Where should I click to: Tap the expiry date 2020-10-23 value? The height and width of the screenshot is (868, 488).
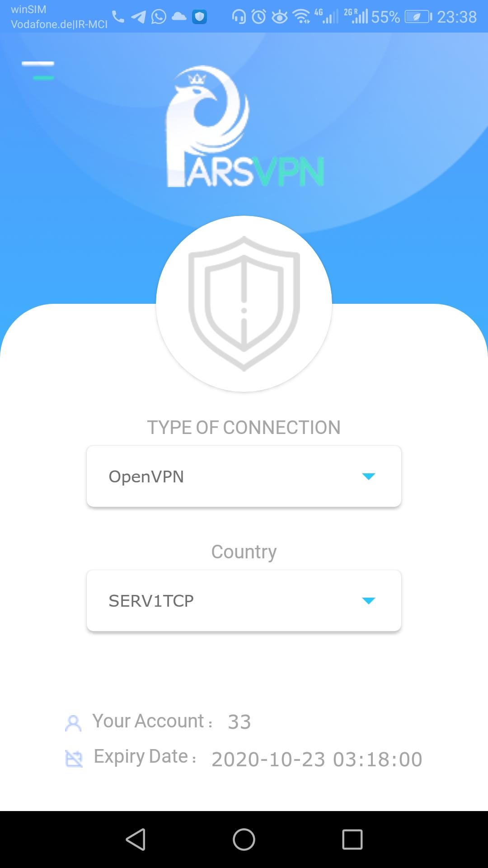click(317, 759)
